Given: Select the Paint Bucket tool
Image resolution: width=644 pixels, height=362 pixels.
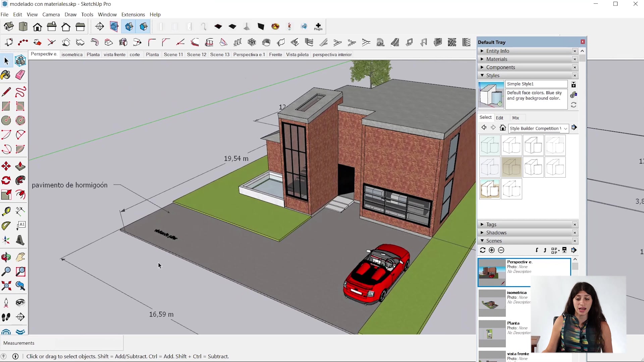Looking at the screenshot, I should (6, 75).
